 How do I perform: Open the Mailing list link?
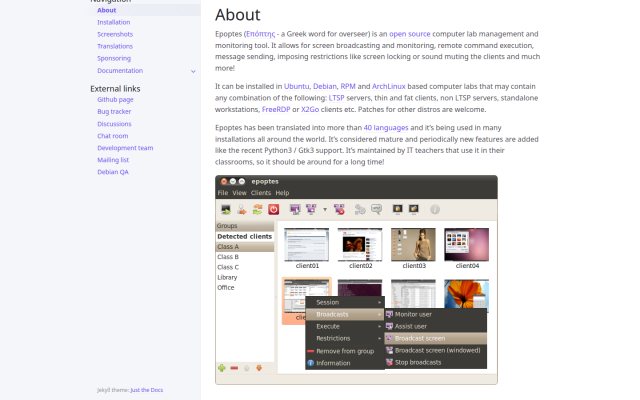[x=113, y=160]
